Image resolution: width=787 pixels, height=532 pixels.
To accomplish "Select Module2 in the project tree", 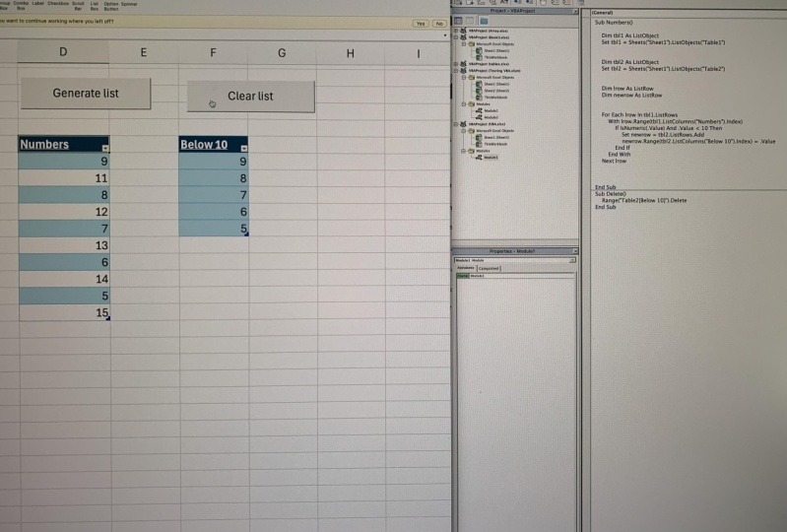I will 491,117.
